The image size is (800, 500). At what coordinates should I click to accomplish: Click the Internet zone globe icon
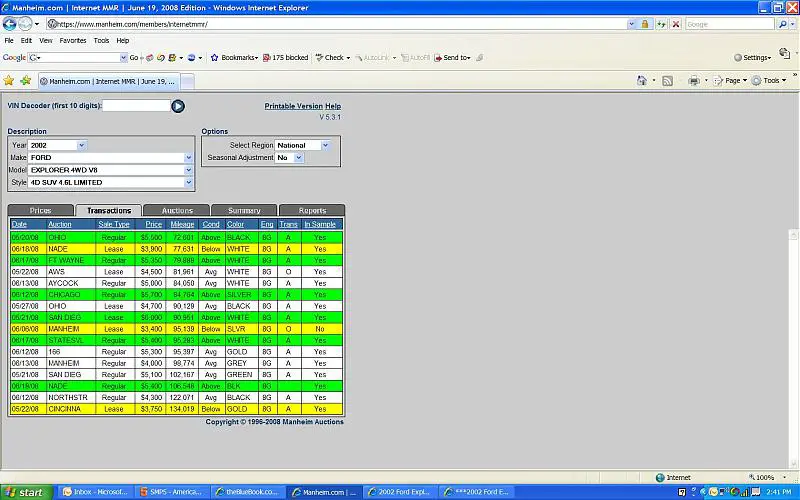pyautogui.click(x=660, y=478)
